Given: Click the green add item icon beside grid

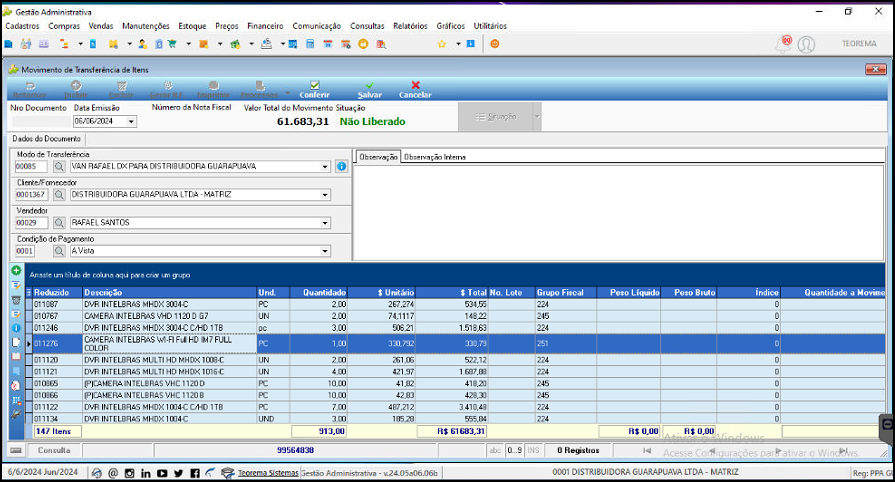Looking at the screenshot, I should pos(16,270).
